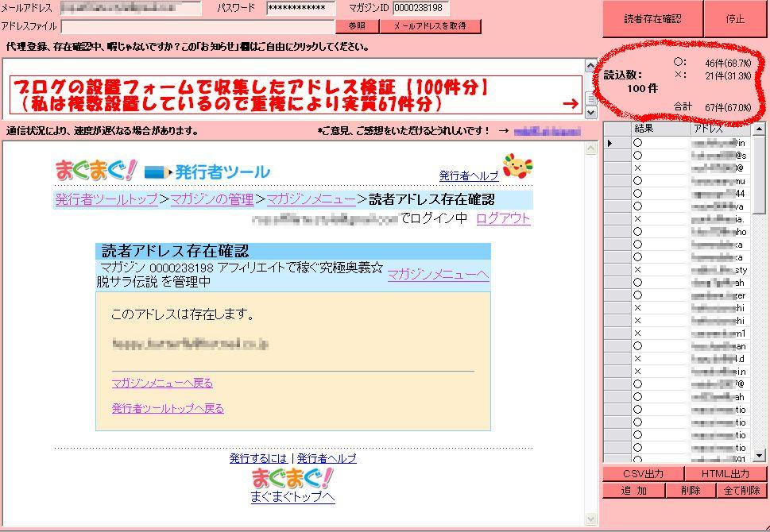Click the notice box scroll down arrow
770x532 pixels.
tap(590, 113)
